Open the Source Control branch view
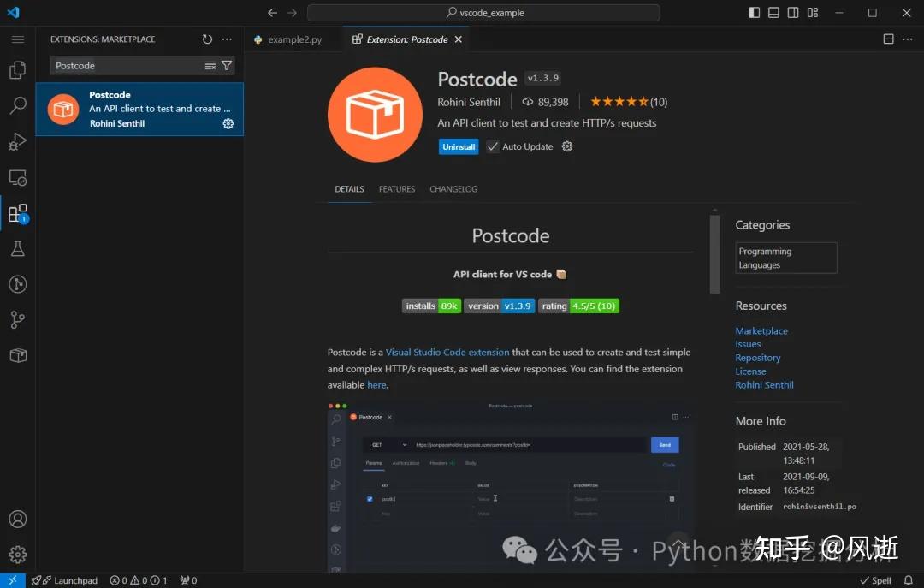Screen dimensions: 924x588 (18, 319)
